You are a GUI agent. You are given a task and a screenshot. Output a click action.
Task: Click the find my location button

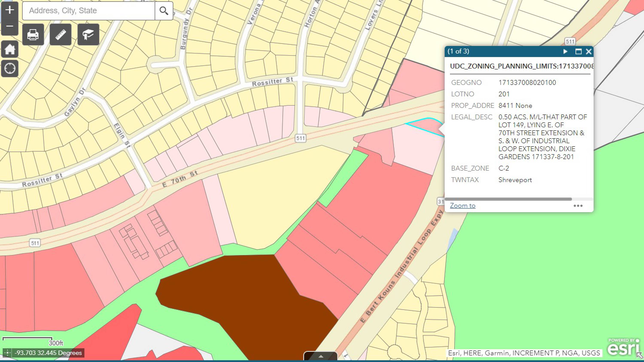click(x=10, y=68)
